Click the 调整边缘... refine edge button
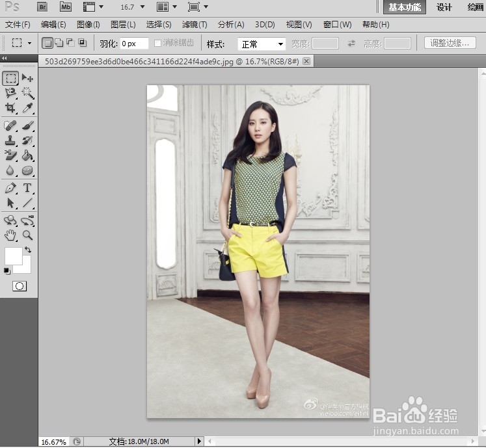 click(450, 43)
